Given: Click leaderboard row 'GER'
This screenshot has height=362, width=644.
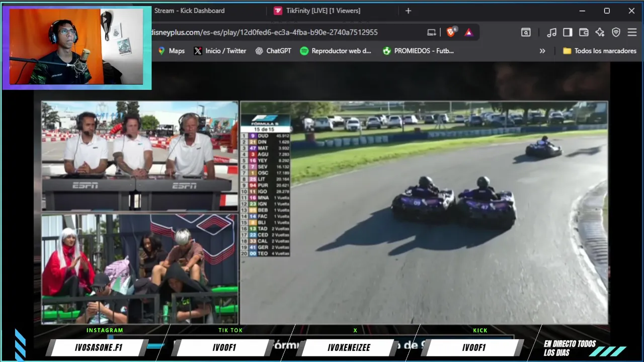Looking at the screenshot, I should click(x=265, y=247).
